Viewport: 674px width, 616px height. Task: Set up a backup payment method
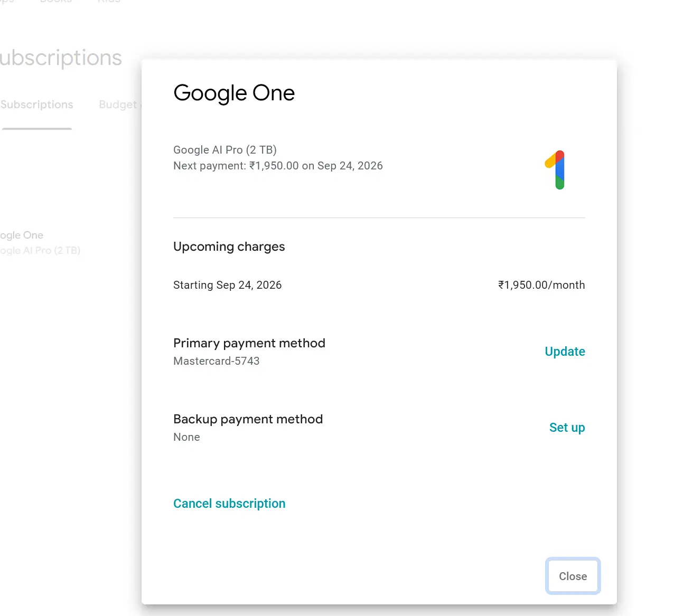point(567,428)
